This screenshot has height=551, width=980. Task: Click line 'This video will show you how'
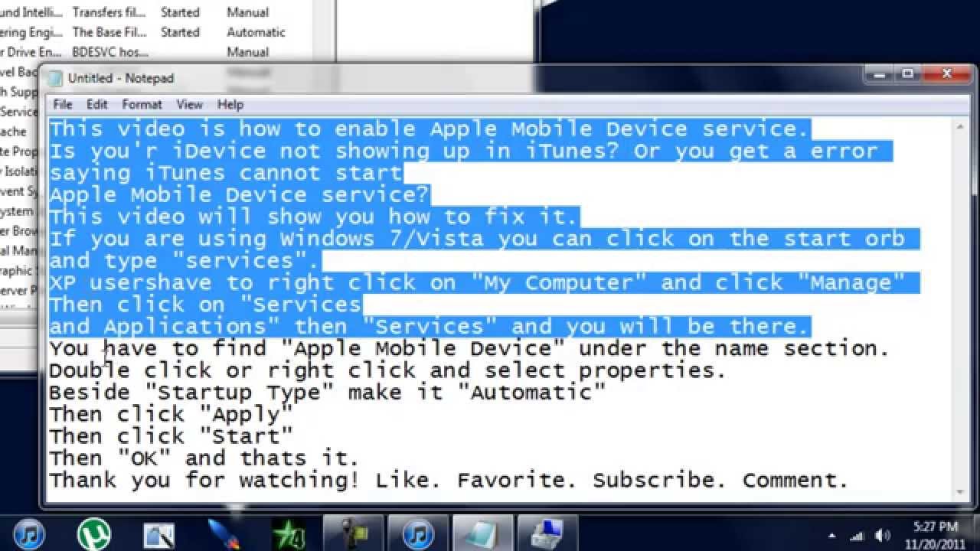pyautogui.click(x=314, y=217)
